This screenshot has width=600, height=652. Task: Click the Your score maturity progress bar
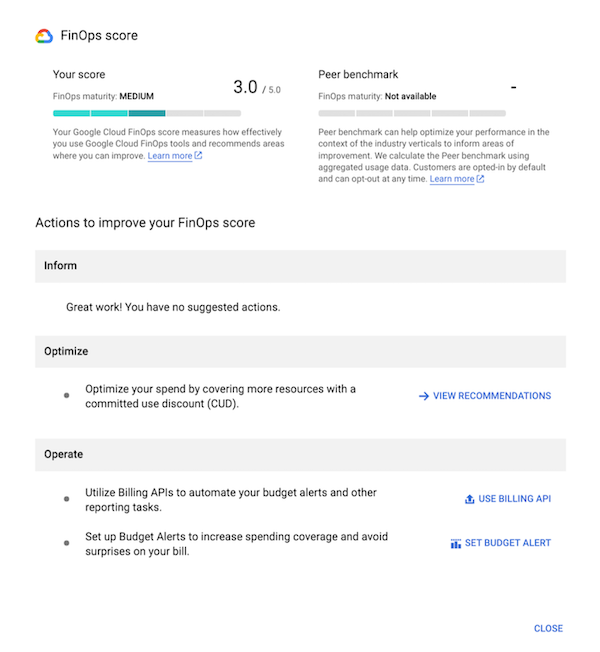146,114
